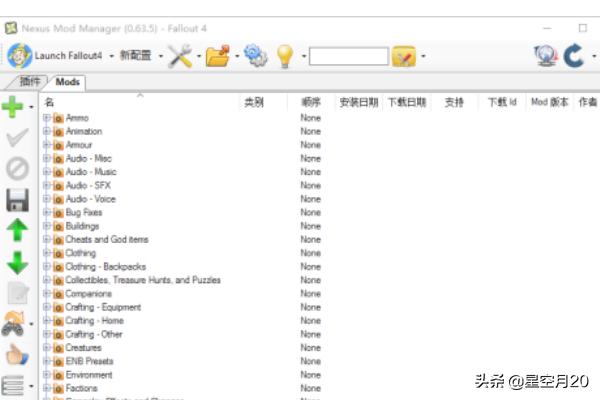
Task: Deactivate mod with the circle-slash icon
Action: pos(17,168)
